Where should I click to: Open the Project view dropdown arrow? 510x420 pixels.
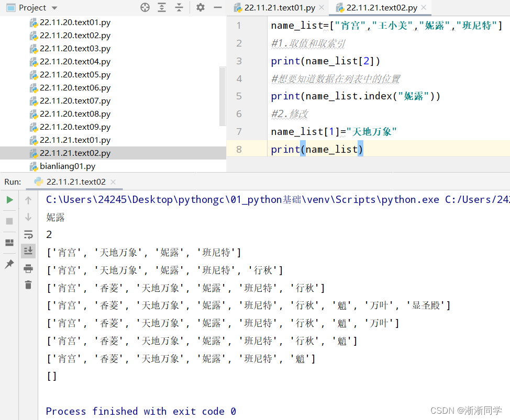54,8
